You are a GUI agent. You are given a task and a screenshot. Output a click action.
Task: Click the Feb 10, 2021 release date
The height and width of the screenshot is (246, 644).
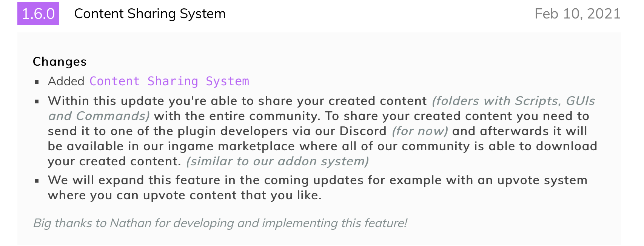pyautogui.click(x=578, y=14)
